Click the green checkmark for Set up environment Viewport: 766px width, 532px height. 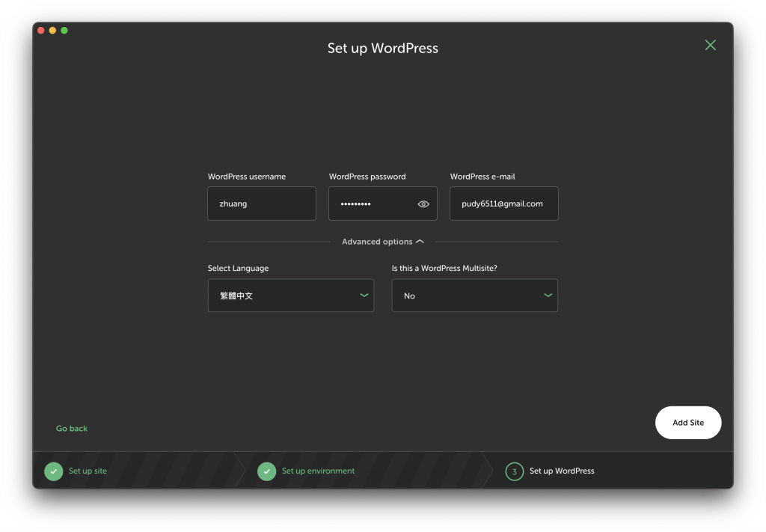267,471
